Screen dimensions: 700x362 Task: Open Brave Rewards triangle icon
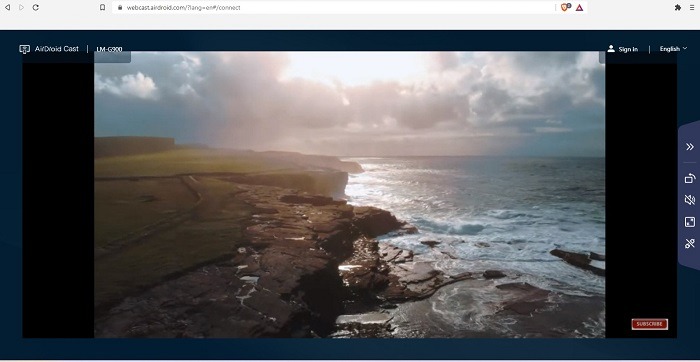click(579, 7)
